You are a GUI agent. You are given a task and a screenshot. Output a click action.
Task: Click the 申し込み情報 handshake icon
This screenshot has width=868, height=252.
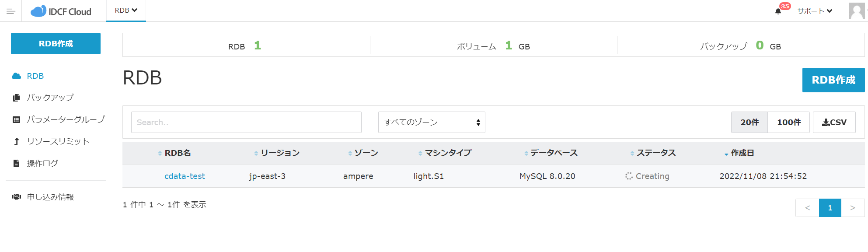pyautogui.click(x=17, y=197)
